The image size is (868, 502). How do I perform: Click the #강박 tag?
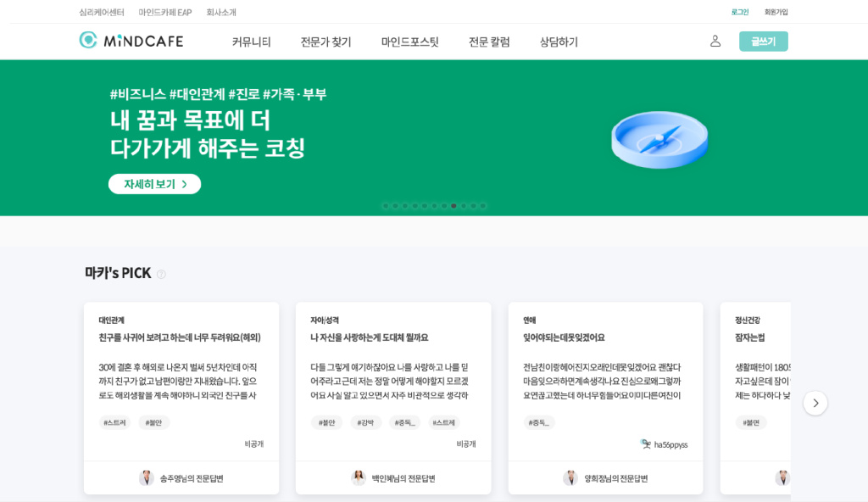(365, 422)
